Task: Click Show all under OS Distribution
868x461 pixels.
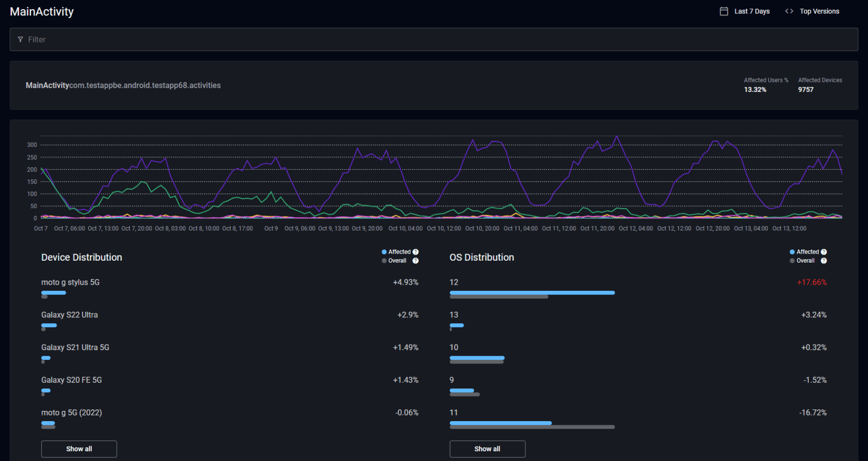Action: point(487,449)
